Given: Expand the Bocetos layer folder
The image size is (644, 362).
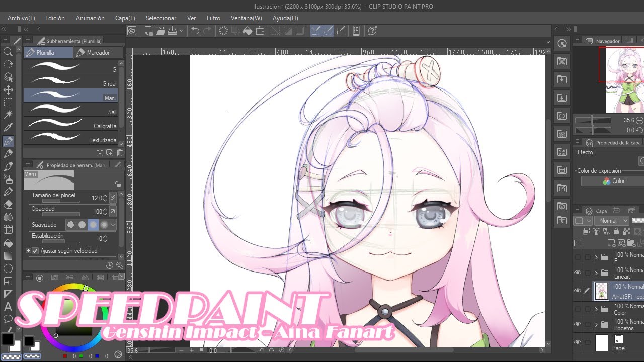Looking at the screenshot, I should 597,324.
